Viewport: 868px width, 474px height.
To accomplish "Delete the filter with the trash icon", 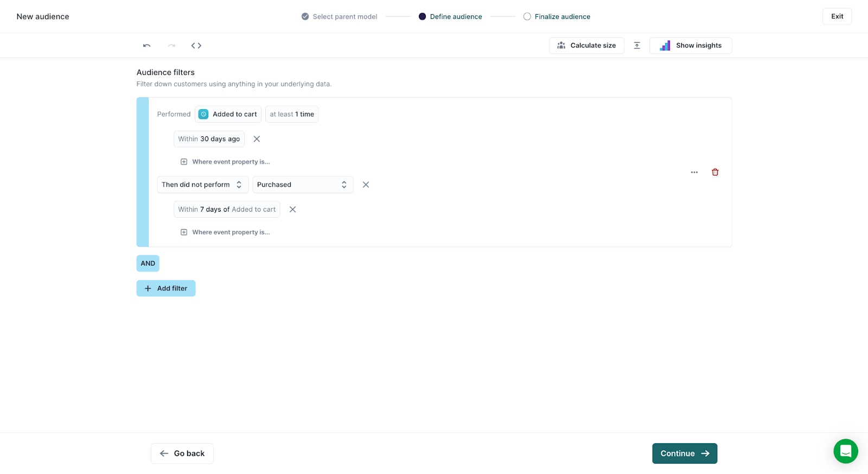I will (x=715, y=172).
